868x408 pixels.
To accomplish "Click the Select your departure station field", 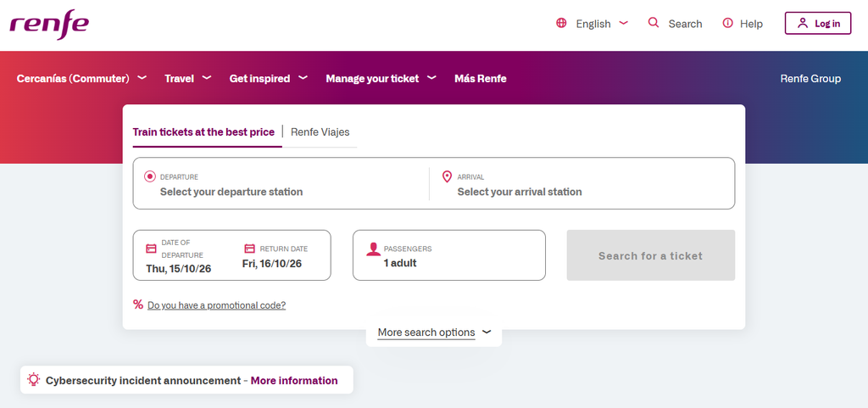I will pos(281,183).
